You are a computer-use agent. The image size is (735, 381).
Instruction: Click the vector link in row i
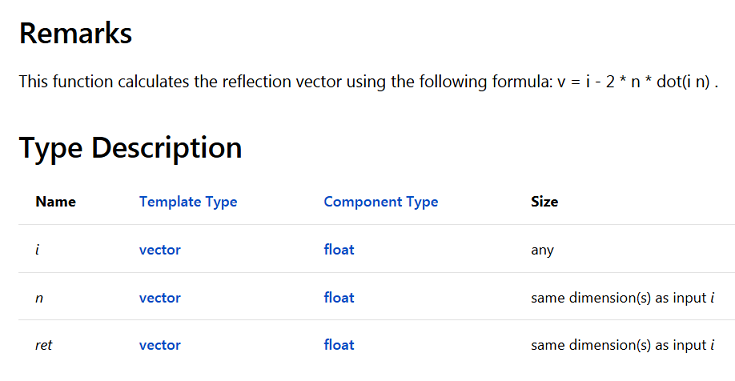tap(160, 250)
